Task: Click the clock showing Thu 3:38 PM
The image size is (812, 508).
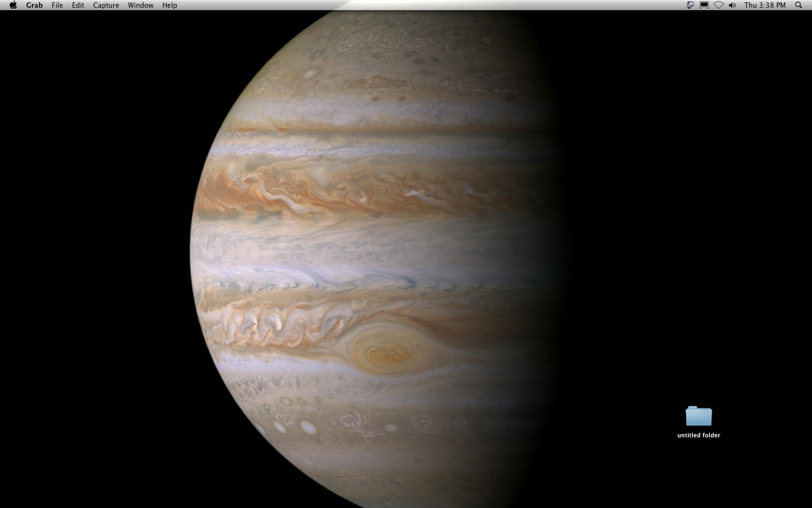Action: click(765, 5)
